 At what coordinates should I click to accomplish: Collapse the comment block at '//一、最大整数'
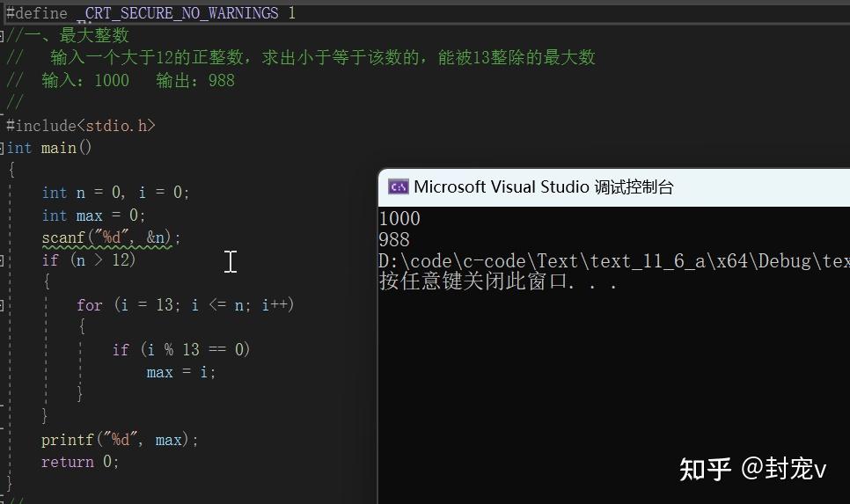(x=2, y=36)
